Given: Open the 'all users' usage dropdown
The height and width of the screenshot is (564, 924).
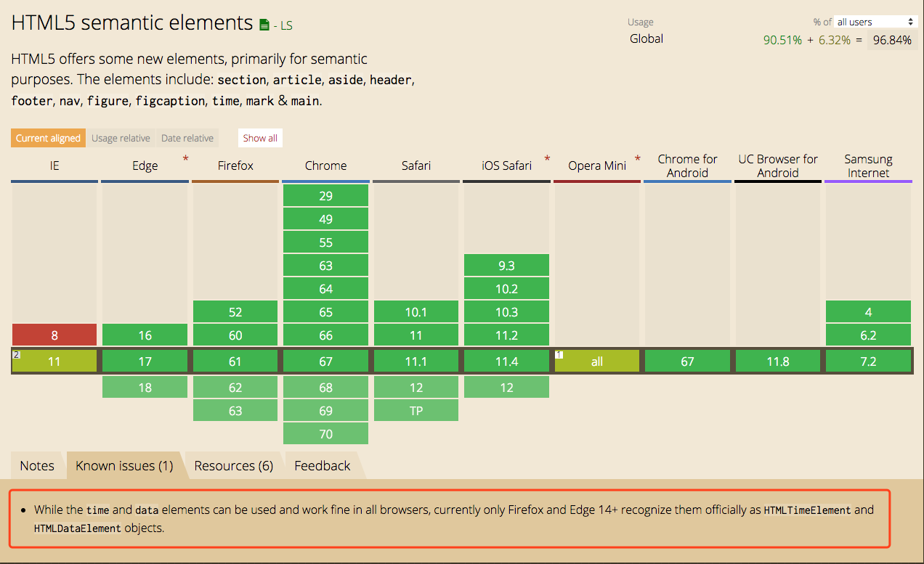Looking at the screenshot, I should 875,22.
